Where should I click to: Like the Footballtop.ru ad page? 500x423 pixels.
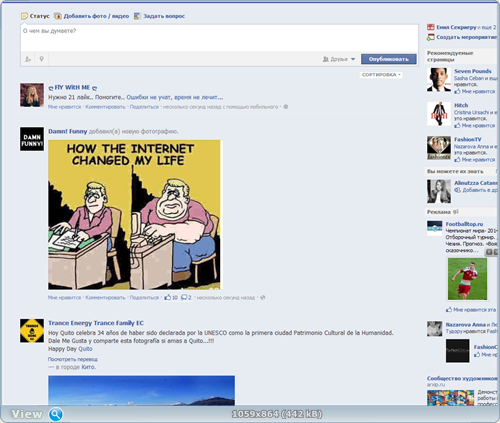[471, 310]
